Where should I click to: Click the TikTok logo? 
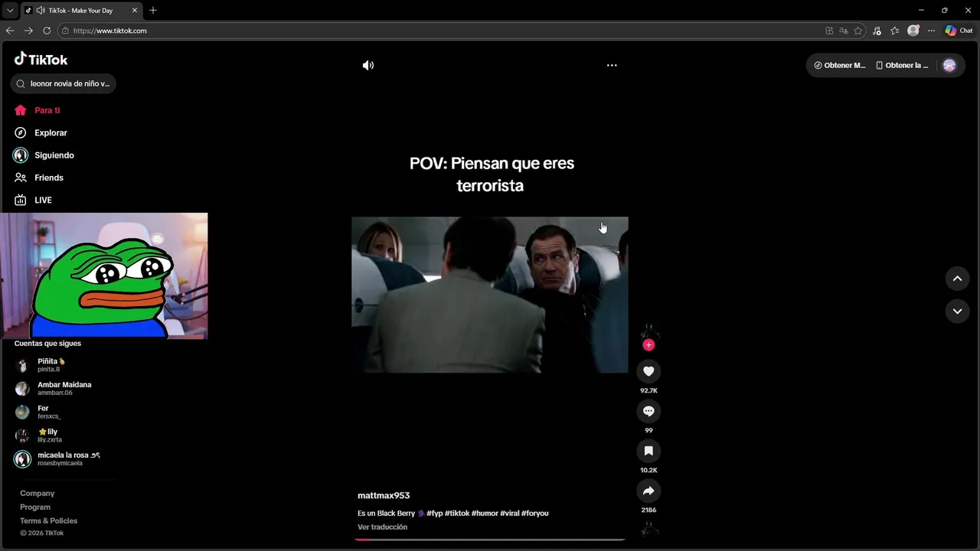tap(41, 59)
